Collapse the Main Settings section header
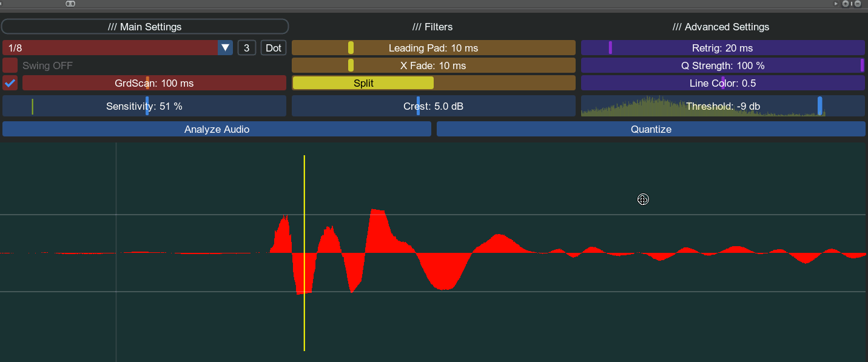 [x=145, y=27]
